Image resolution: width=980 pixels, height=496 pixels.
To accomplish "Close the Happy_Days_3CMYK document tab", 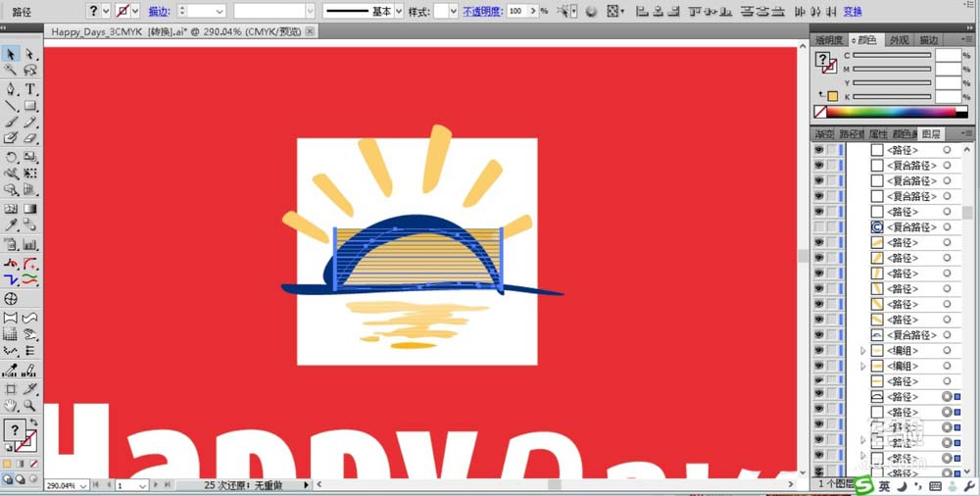I will [x=310, y=31].
